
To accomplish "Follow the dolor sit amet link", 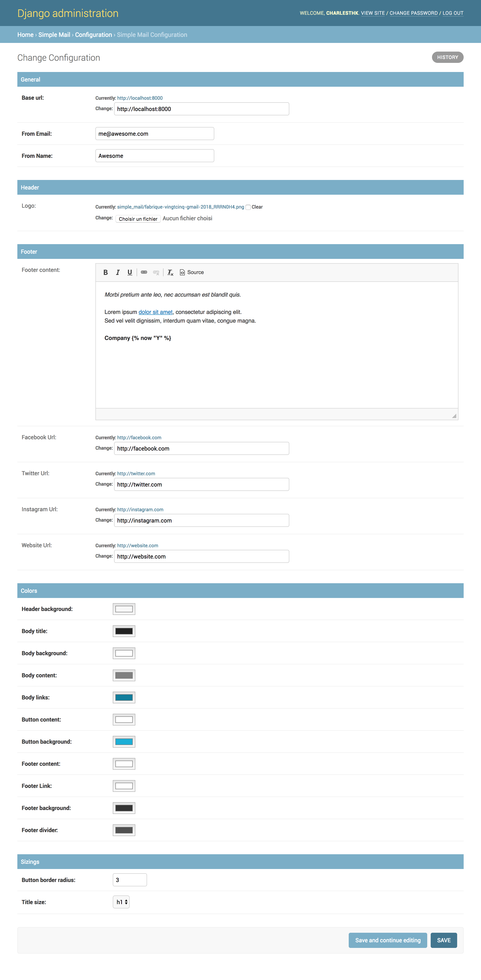I will click(x=155, y=312).
